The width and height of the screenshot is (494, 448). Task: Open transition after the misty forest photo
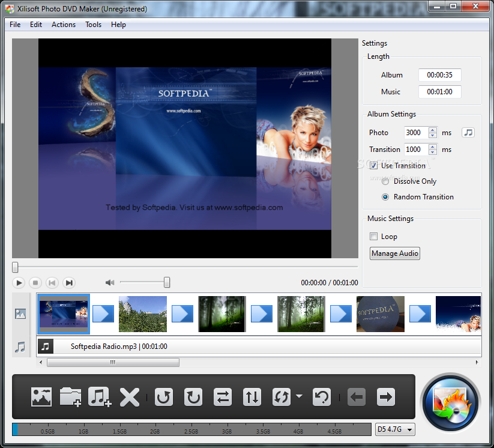(x=341, y=313)
